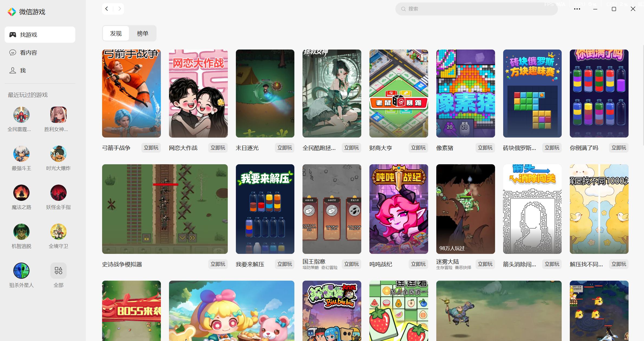The height and width of the screenshot is (341, 644).
Task: Open the 全民雷霆 recent game icon
Action: click(21, 115)
